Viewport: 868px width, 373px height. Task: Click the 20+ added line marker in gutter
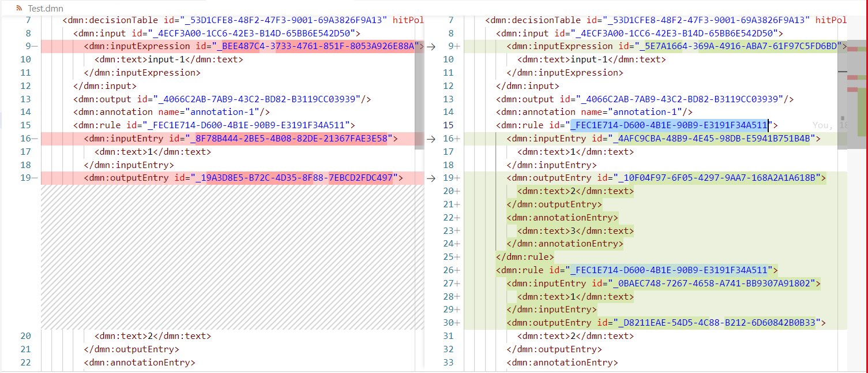pos(453,191)
